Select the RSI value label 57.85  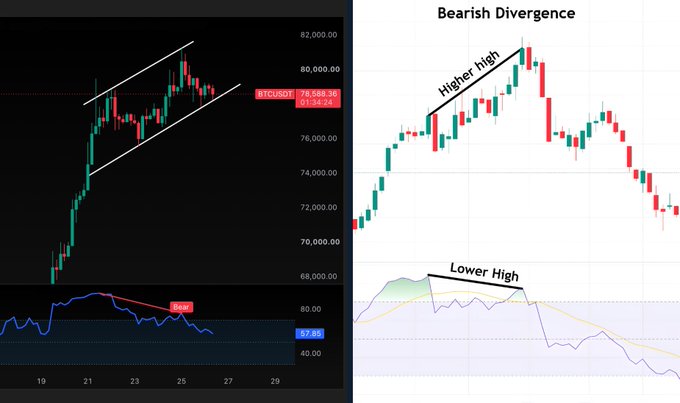click(311, 334)
